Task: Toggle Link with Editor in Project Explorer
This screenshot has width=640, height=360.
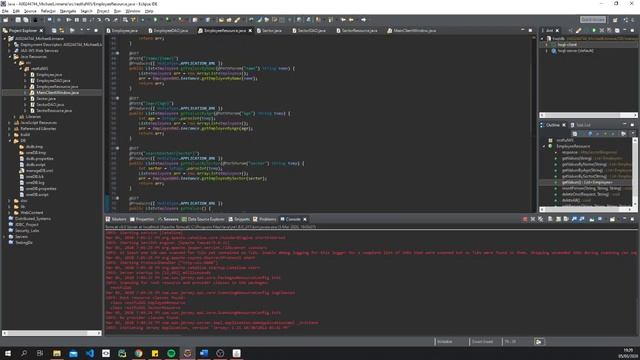Action: pos(62,30)
